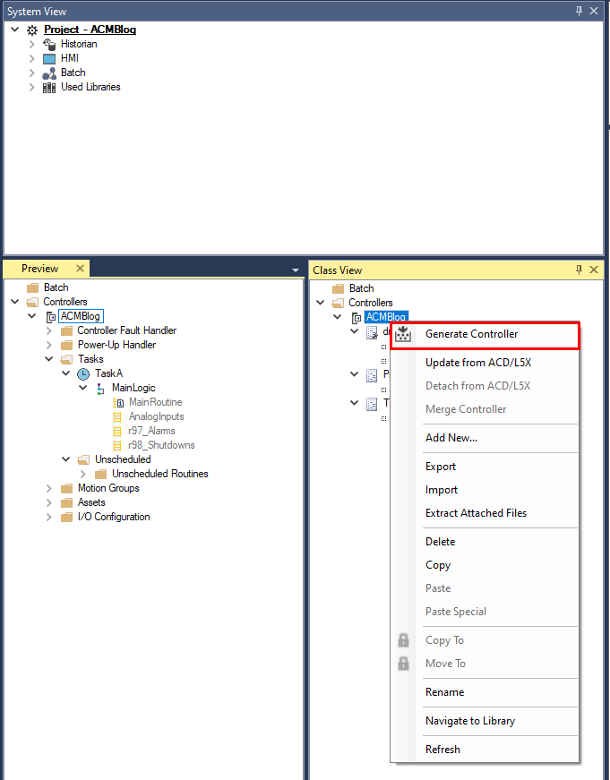
Task: Collapse the Tasks folder in Preview
Action: click(x=49, y=359)
